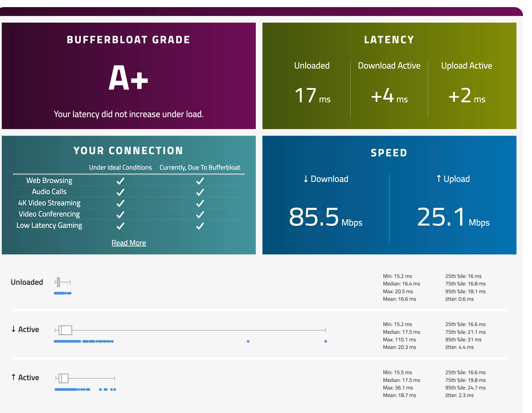
Task: Click the up arrow beside upload Active row
Action: click(14, 377)
